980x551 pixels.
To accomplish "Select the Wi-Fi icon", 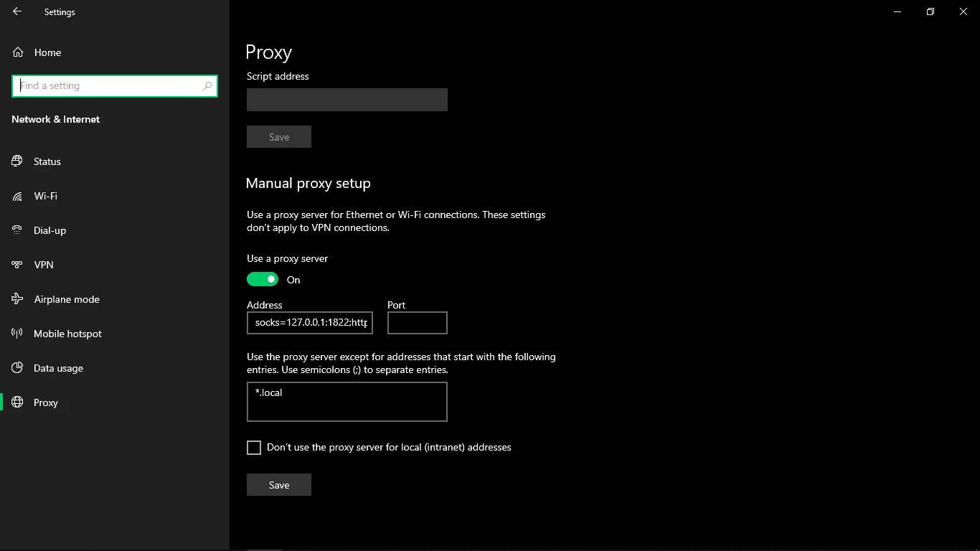I will (18, 196).
